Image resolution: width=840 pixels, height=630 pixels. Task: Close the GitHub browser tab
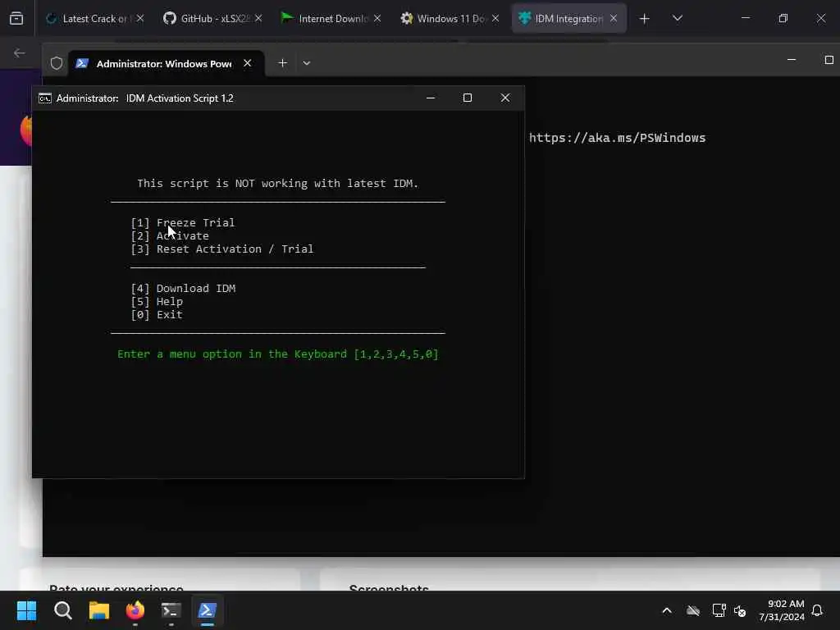[x=258, y=19]
